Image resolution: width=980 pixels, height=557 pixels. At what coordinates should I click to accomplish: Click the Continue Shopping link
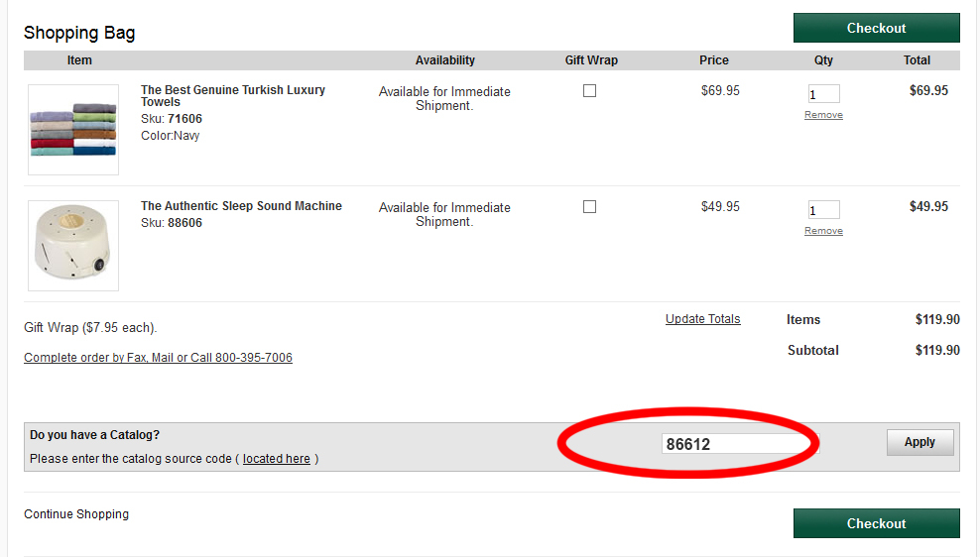[x=76, y=514]
